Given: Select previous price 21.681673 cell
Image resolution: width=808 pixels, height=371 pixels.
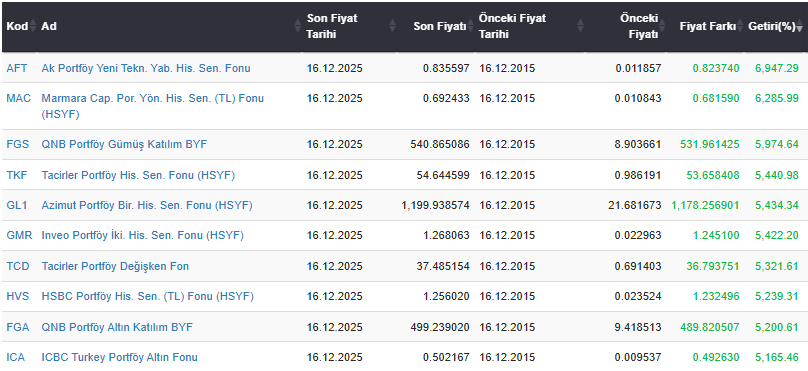Looking at the screenshot, I should (x=635, y=205).
